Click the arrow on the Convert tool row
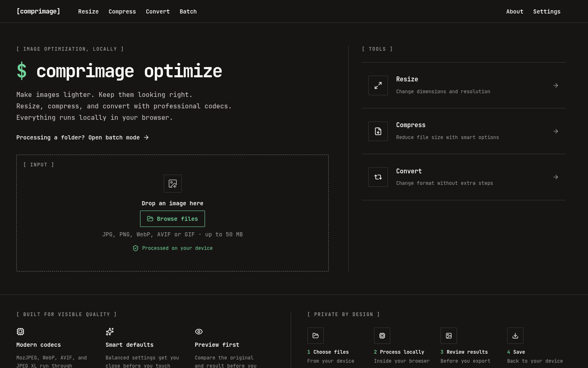Image resolution: width=588 pixels, height=368 pixels. 556,177
